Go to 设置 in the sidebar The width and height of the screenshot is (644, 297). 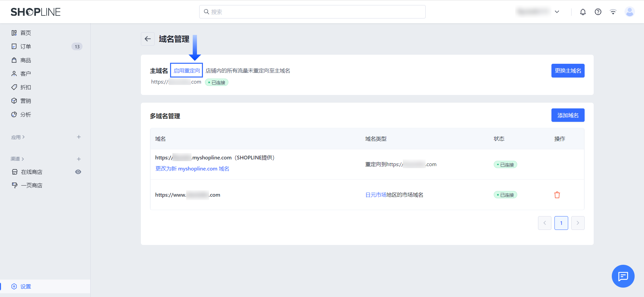pyautogui.click(x=25, y=287)
